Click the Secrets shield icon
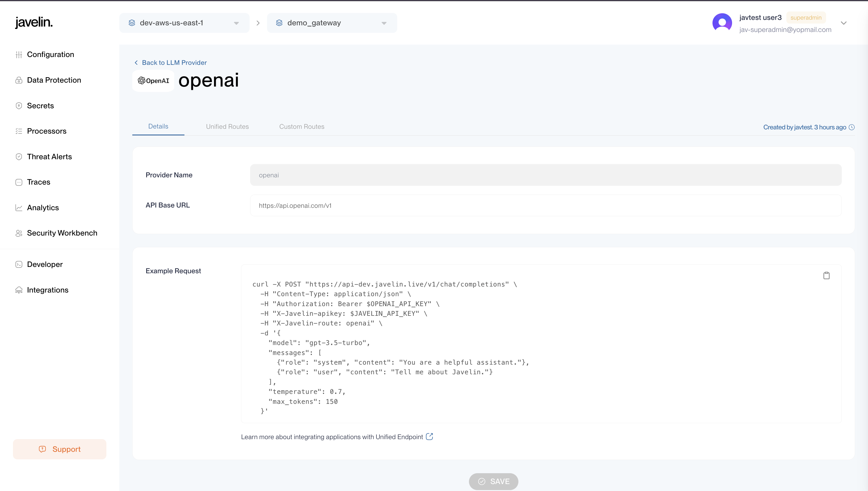 tap(19, 106)
